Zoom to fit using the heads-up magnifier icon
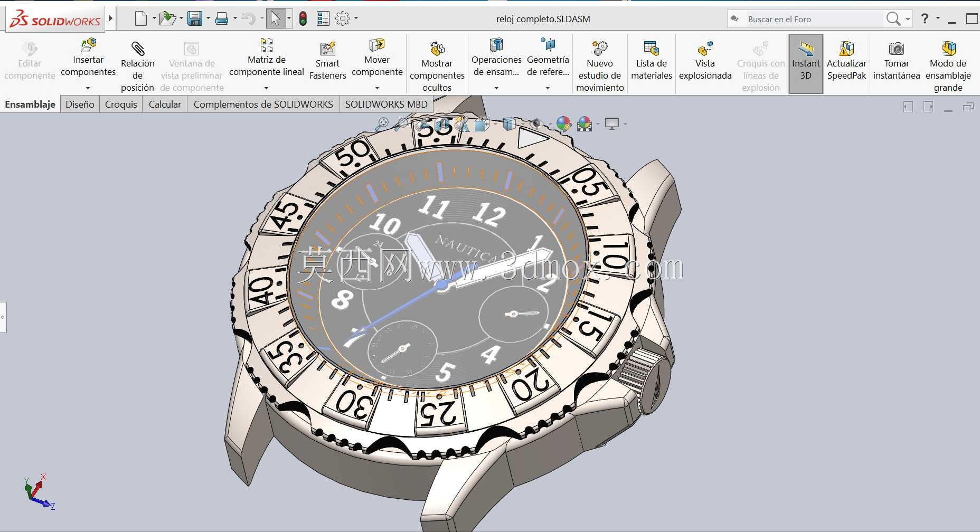Viewport: 980px width, 532px height. click(381, 124)
